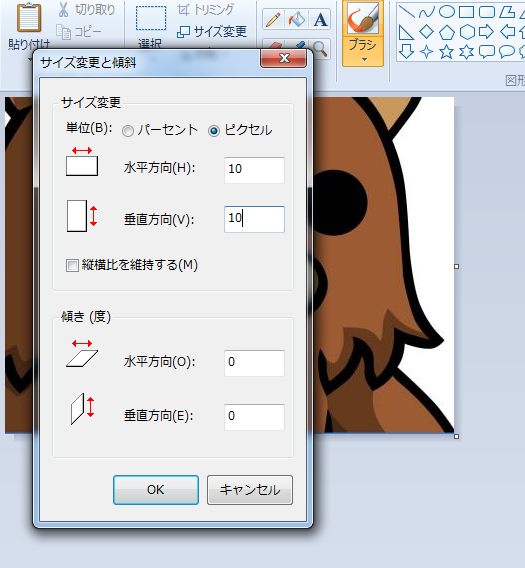525x568 pixels.
Task: Select the Magnifier tool
Action: [320, 49]
